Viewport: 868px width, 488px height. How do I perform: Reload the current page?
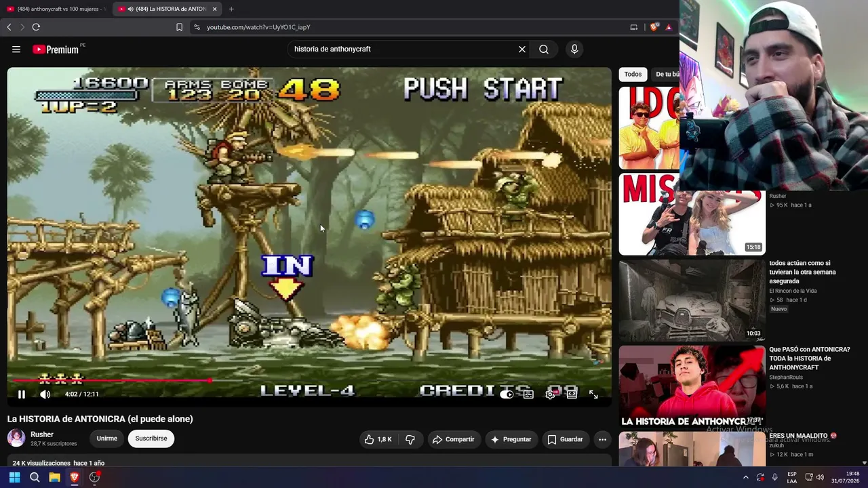pos(36,27)
